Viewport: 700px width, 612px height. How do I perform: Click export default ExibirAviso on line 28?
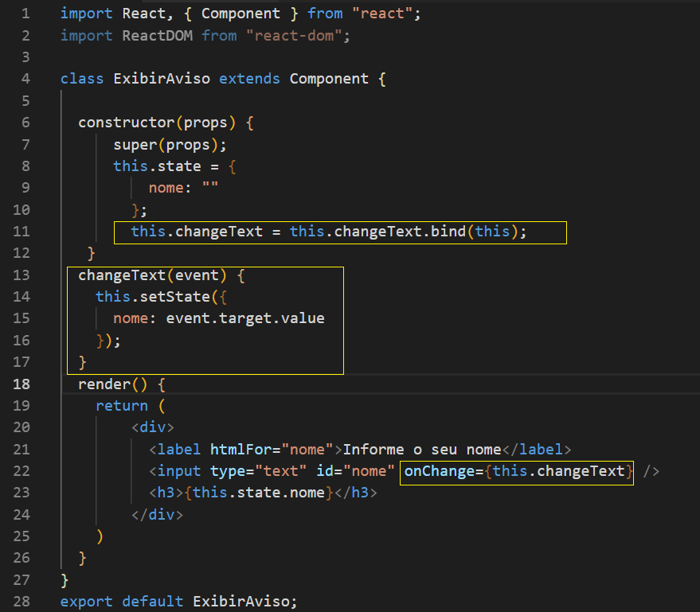coord(178,602)
